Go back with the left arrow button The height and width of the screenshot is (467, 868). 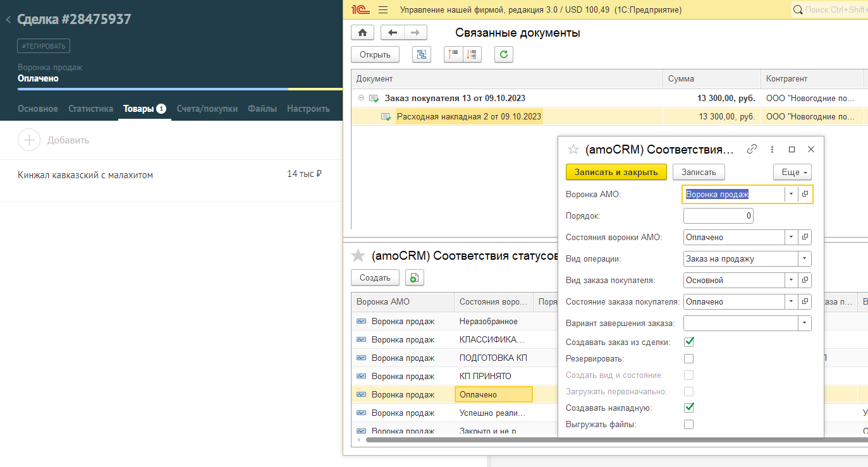(393, 32)
